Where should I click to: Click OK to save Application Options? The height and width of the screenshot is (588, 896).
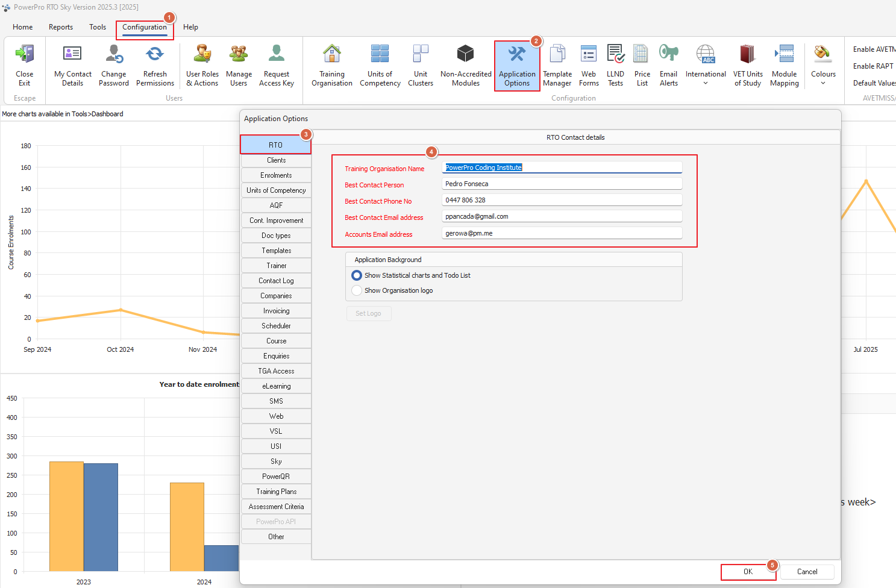748,572
